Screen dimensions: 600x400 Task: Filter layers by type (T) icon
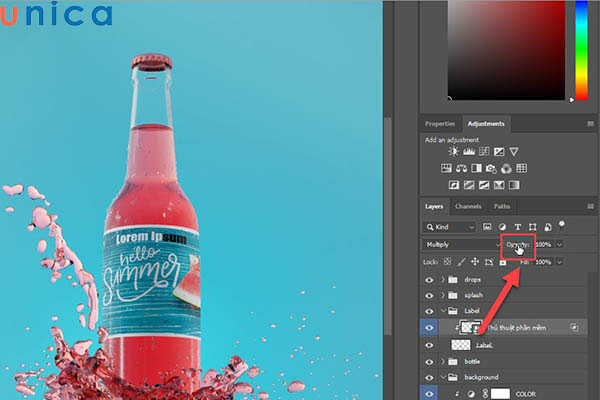tap(517, 227)
